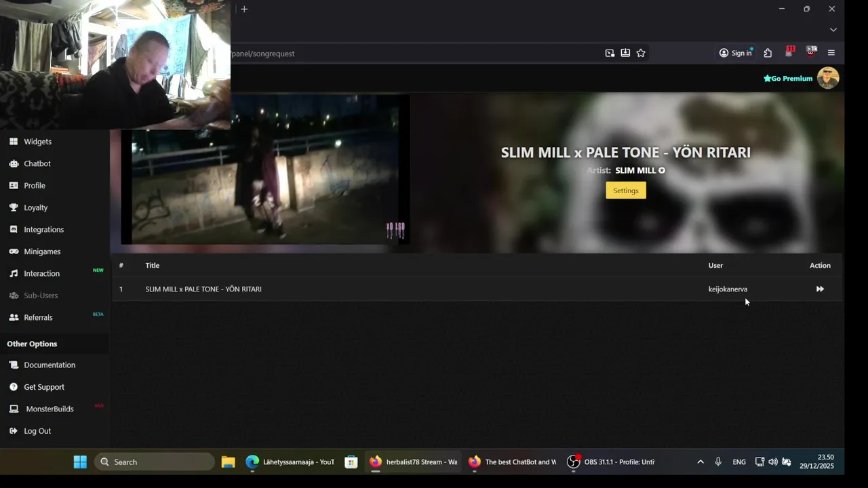Click the Profile card icon
Screen dimensions: 868x488
point(14,186)
